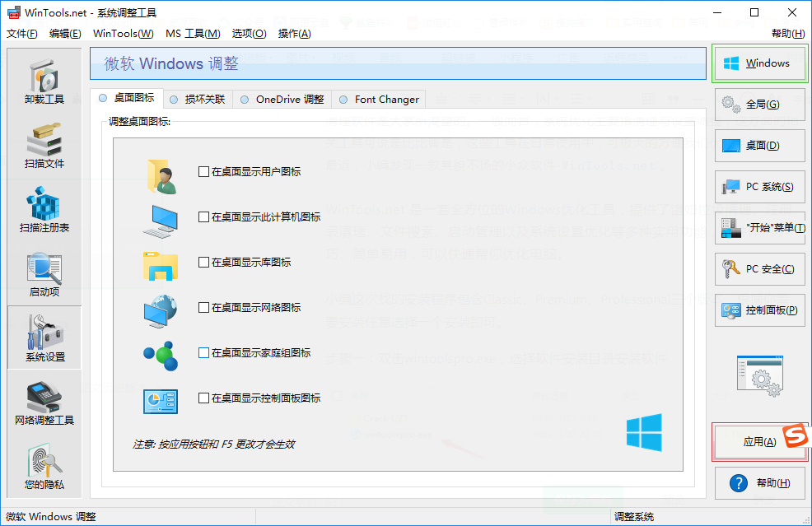Open the 启动项 startup manager

pos(44,274)
